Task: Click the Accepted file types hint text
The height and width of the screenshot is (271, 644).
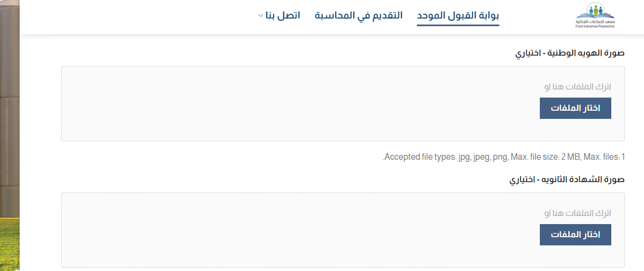Action: [504, 157]
